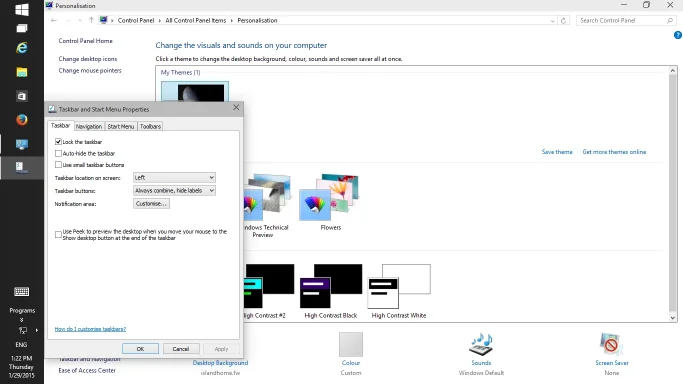The width and height of the screenshot is (683, 384).
Task: Click the taskbar clock showing 1:22 PM
Action: tap(21, 367)
